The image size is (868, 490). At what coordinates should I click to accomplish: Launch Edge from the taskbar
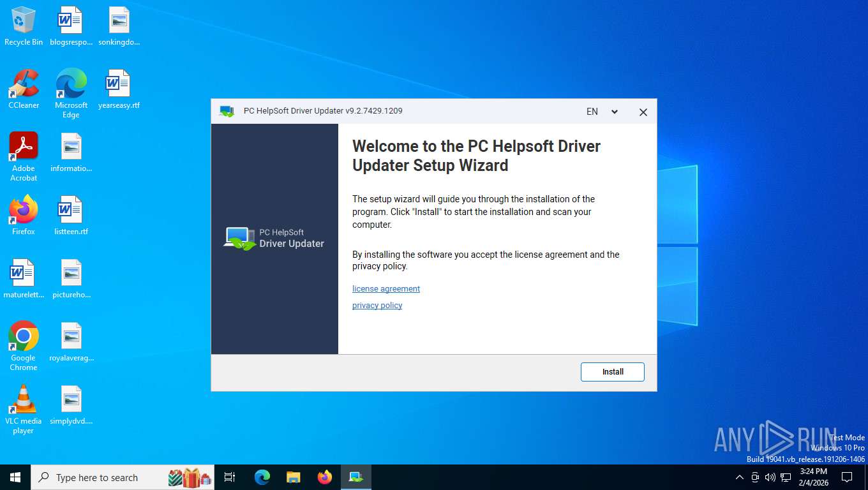(x=262, y=477)
